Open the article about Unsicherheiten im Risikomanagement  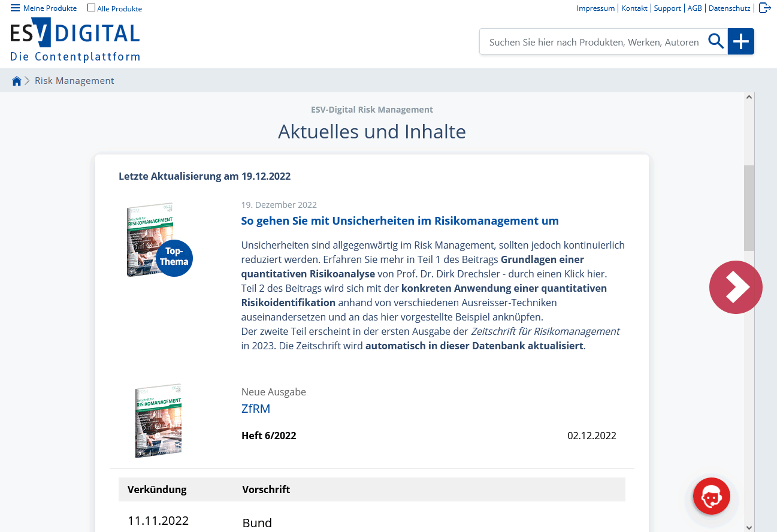(x=400, y=220)
